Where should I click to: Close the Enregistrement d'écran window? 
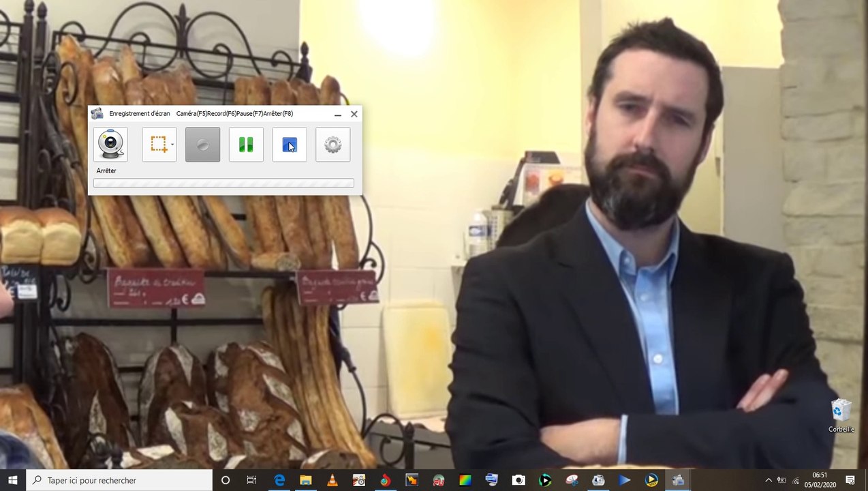(x=354, y=114)
